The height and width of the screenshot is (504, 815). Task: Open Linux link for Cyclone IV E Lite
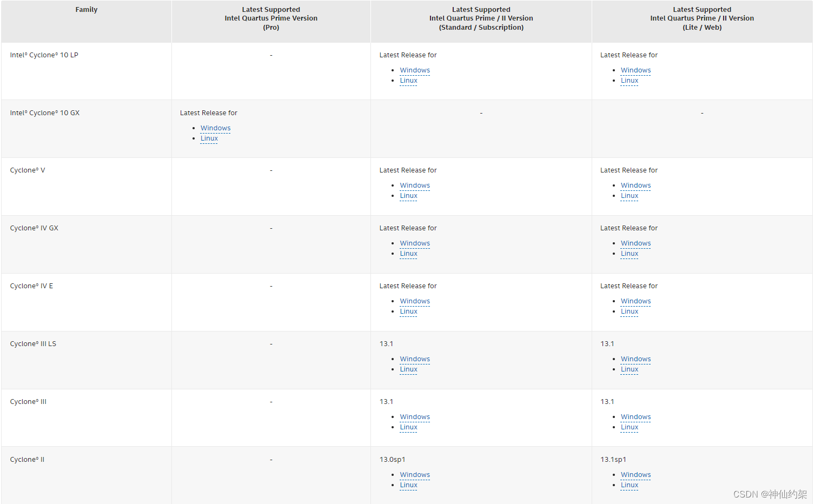tap(630, 311)
